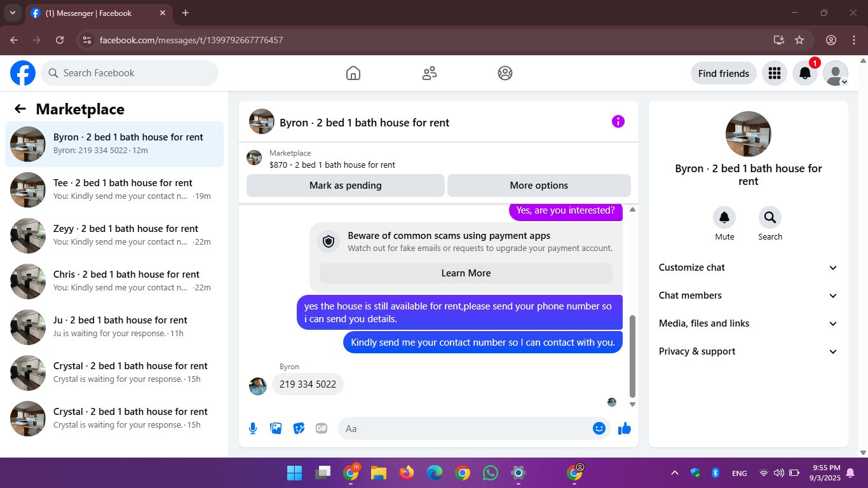Launch Firefox from the taskbar

407,473
